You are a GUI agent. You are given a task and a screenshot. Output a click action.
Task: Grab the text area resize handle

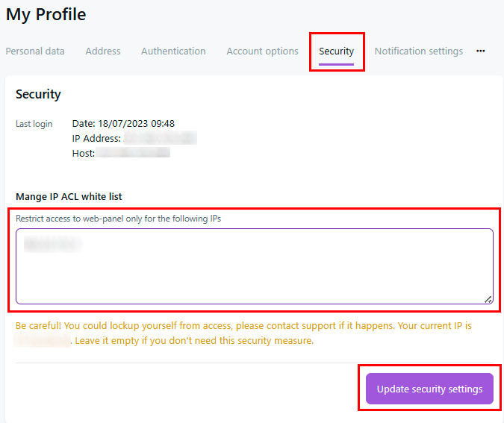point(488,299)
